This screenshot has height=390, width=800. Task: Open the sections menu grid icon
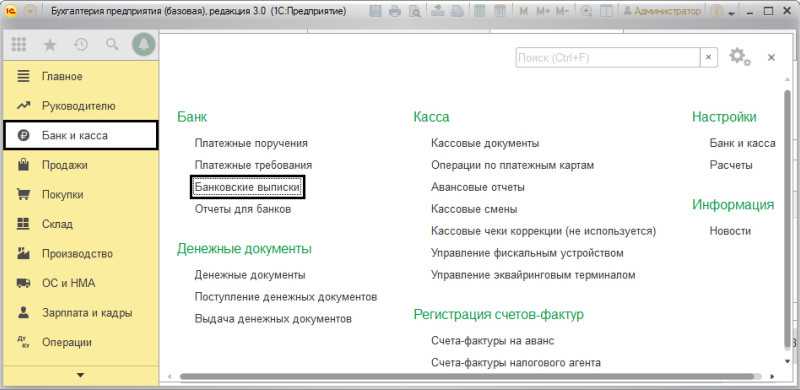[18, 45]
